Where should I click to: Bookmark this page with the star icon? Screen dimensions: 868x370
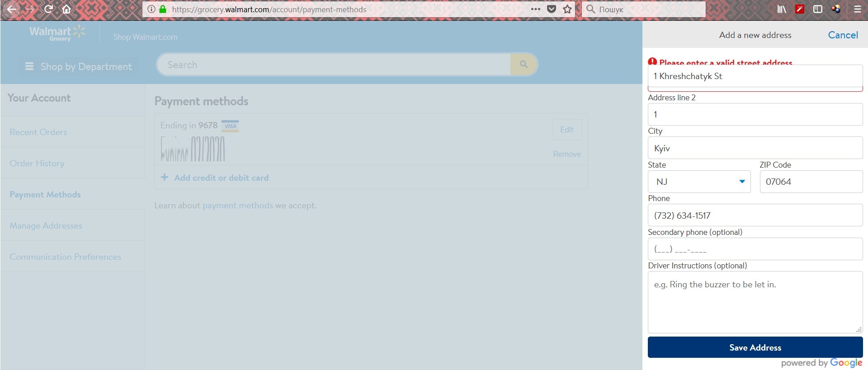point(567,9)
